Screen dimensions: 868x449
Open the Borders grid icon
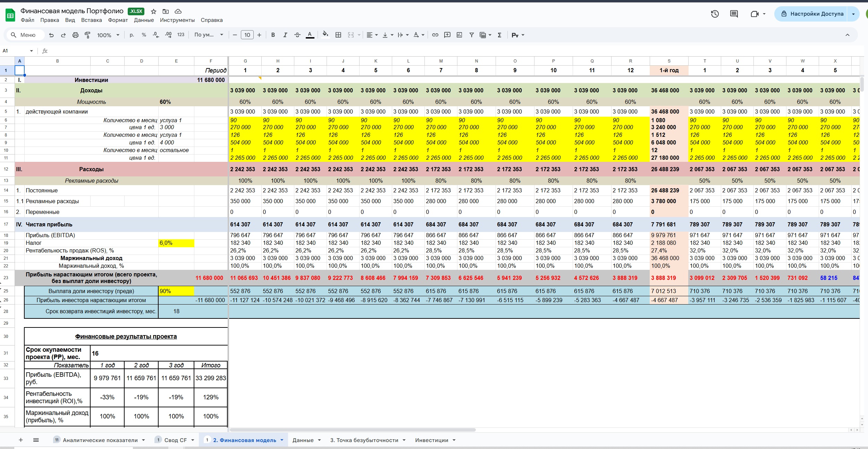(x=338, y=35)
